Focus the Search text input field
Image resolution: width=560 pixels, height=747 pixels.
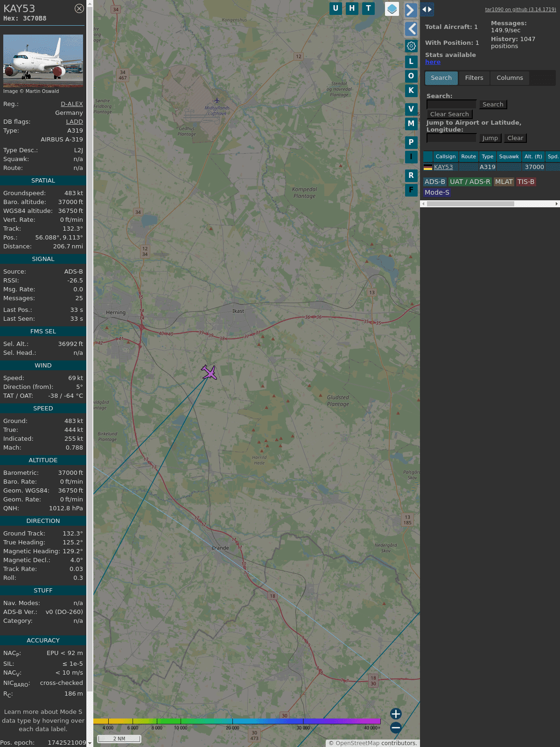point(452,105)
